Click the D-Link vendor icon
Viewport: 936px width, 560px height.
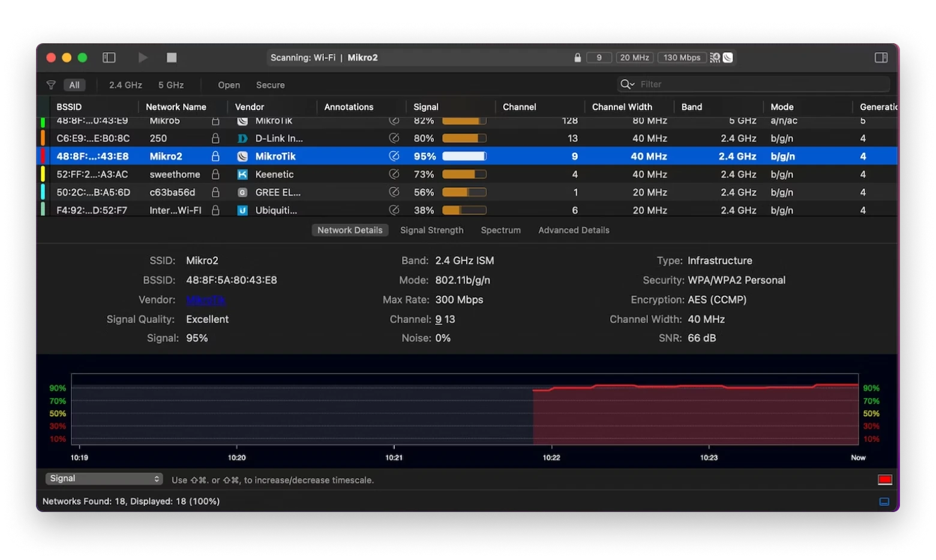click(242, 139)
